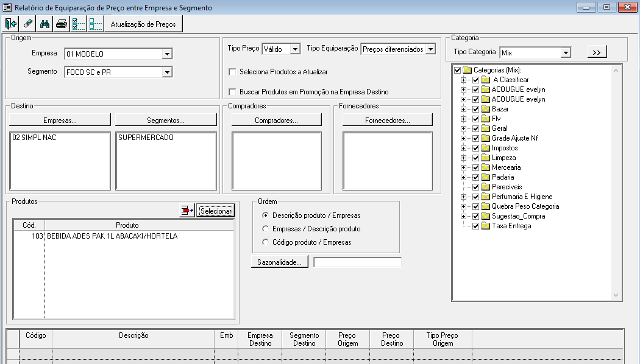Click the check-all list toolbar icon
The height and width of the screenshot is (364, 640).
[x=79, y=24]
